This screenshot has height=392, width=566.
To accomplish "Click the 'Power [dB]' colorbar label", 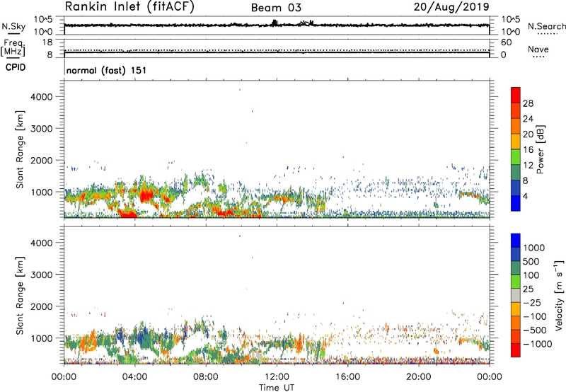I will [x=541, y=149].
